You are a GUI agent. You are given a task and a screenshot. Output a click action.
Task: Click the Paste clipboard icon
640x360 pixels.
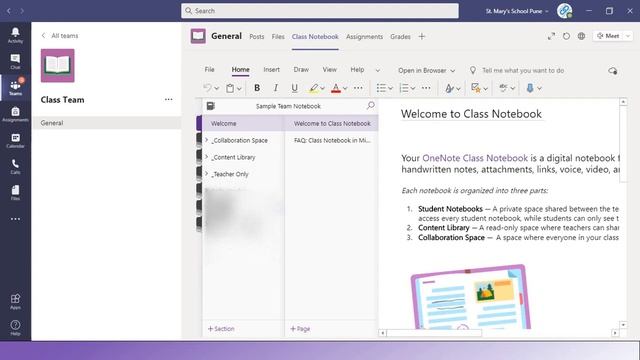[x=230, y=88]
